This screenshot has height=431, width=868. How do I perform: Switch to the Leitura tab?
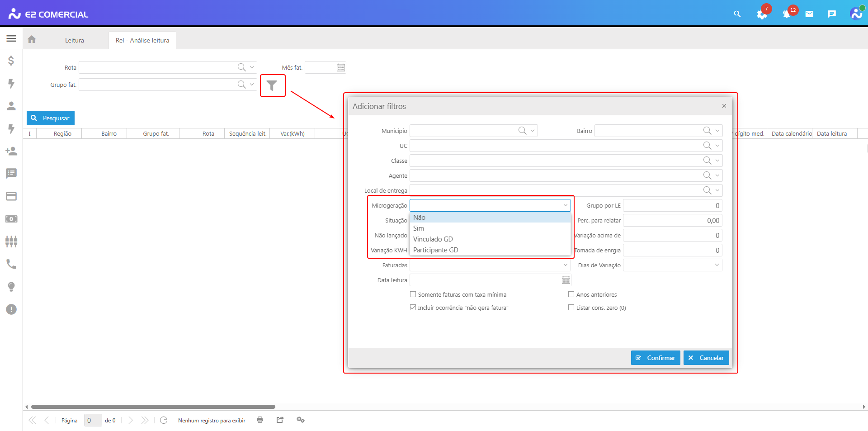75,40
